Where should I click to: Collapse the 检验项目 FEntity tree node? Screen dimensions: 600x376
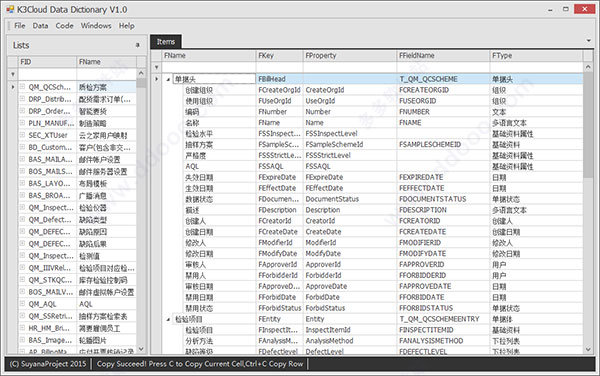[168, 319]
